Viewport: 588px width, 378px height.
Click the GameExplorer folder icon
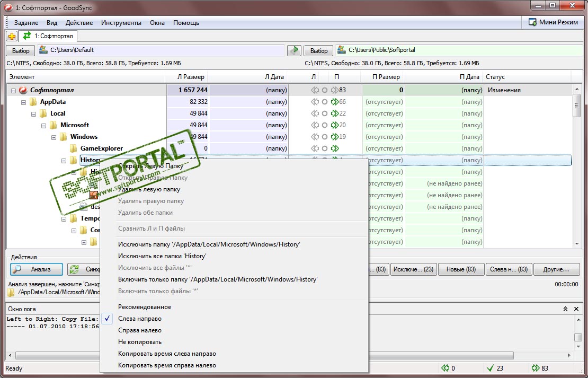[x=74, y=148]
